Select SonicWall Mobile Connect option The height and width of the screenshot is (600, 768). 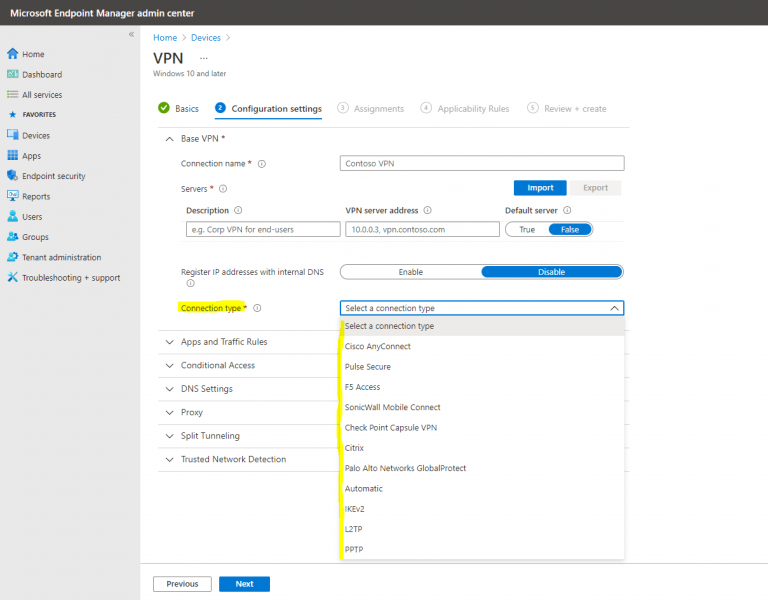pyautogui.click(x=482, y=408)
